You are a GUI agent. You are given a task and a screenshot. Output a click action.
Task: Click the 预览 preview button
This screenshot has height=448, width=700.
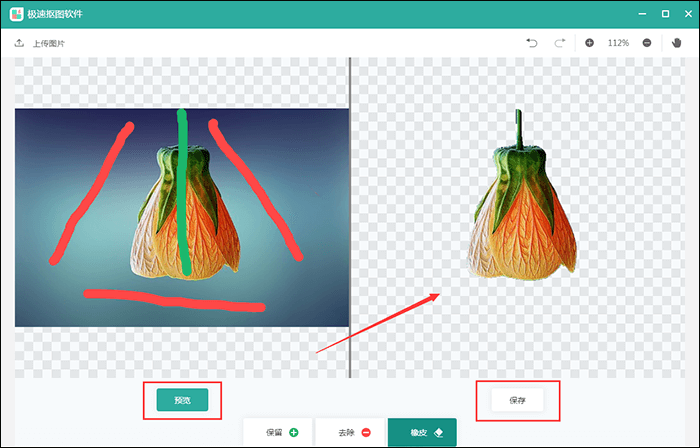182,400
